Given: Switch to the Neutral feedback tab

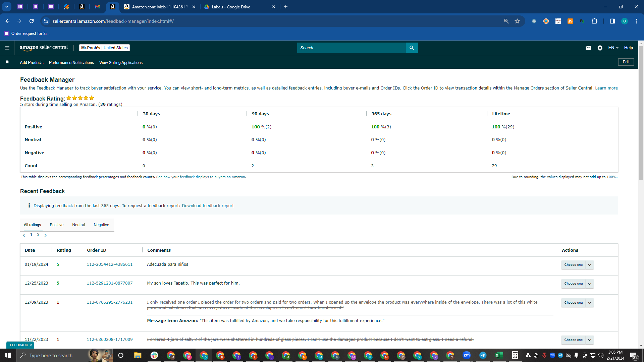Looking at the screenshot, I should (78, 225).
